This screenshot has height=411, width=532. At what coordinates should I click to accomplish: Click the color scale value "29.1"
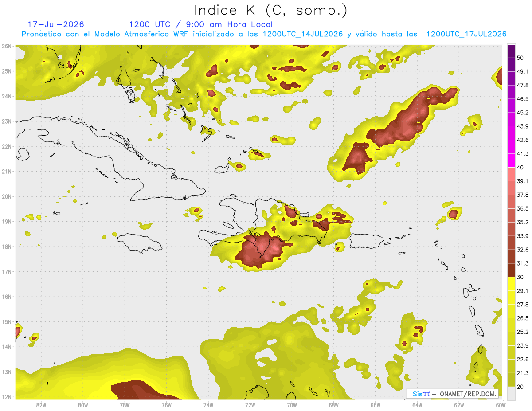(523, 291)
